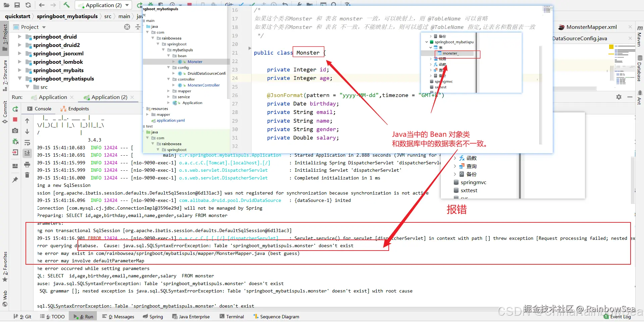The height and width of the screenshot is (322, 644).
Task: Toggle soft-wrap in the console
Action: 27,143
